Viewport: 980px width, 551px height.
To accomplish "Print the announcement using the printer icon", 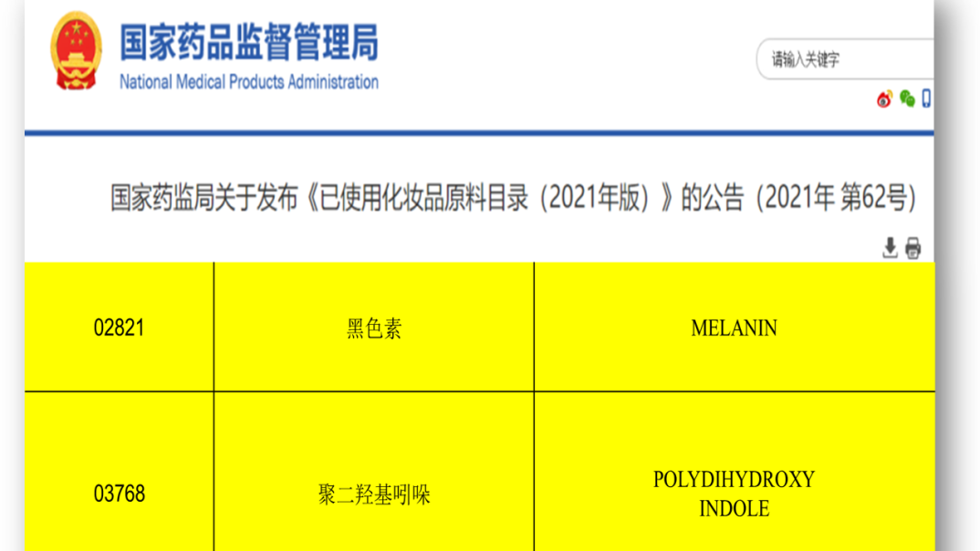I will (913, 248).
